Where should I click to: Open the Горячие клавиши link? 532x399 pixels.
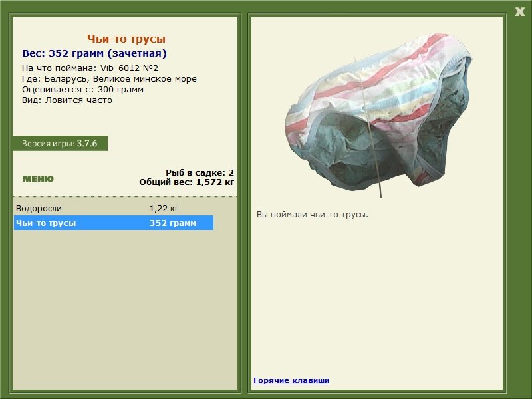pyautogui.click(x=291, y=380)
